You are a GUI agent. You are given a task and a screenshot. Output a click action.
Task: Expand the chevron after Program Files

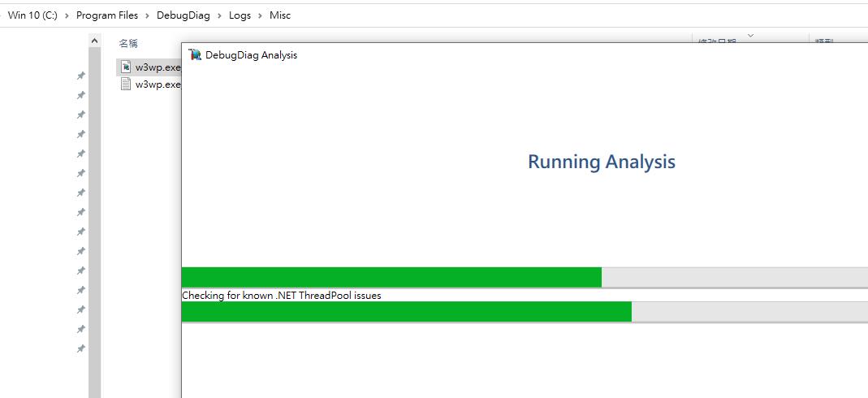[x=147, y=15]
